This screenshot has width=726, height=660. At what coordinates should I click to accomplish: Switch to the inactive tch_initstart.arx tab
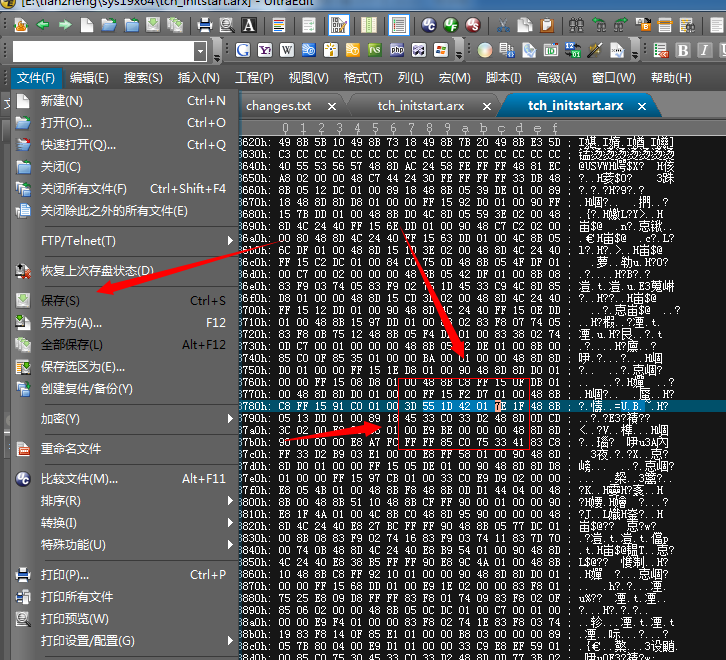(421, 106)
